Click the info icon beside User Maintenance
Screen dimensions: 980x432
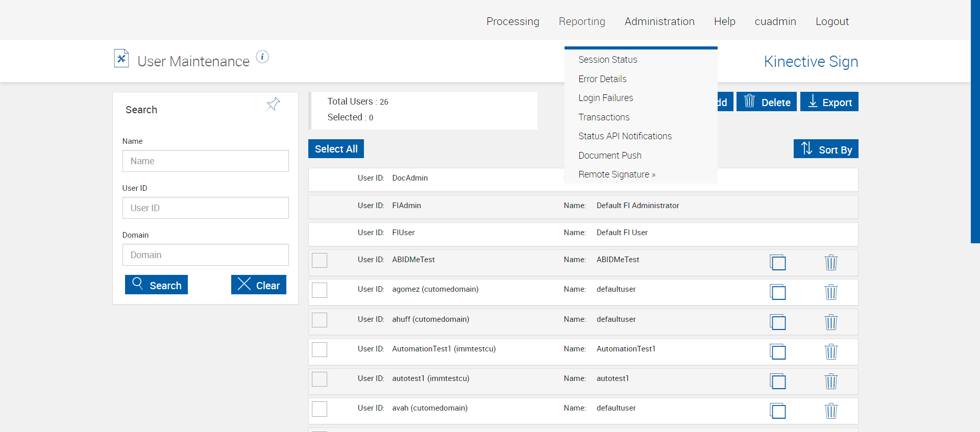coord(262,57)
